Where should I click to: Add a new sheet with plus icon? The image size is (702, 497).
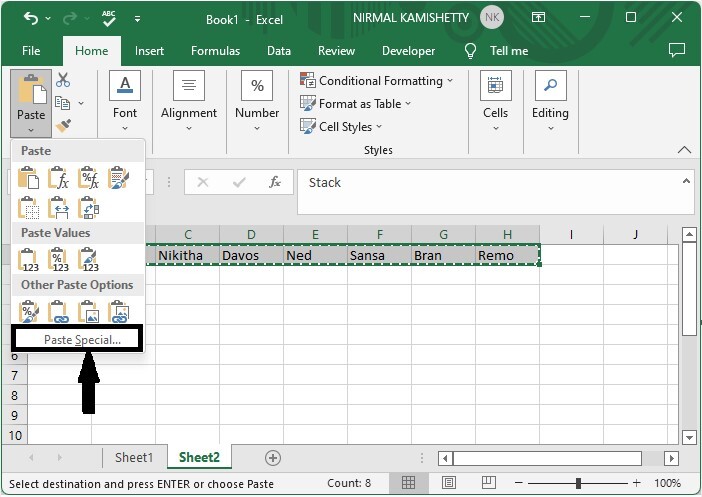(x=273, y=458)
